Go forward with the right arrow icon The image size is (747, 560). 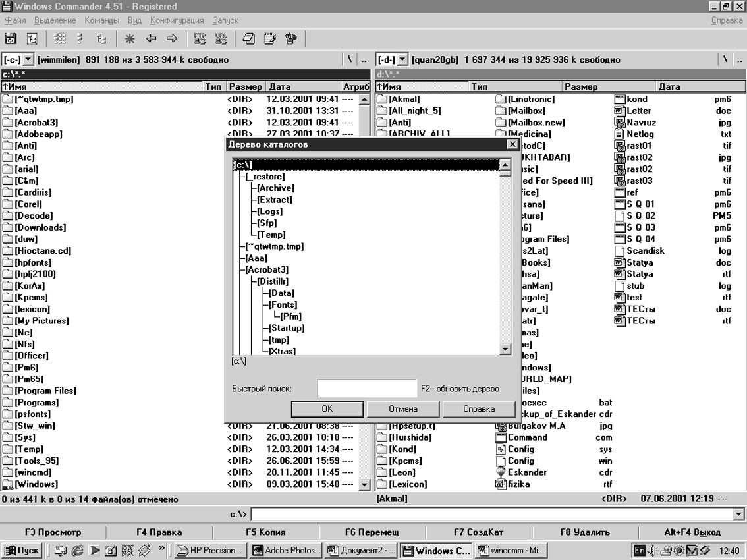(x=172, y=39)
